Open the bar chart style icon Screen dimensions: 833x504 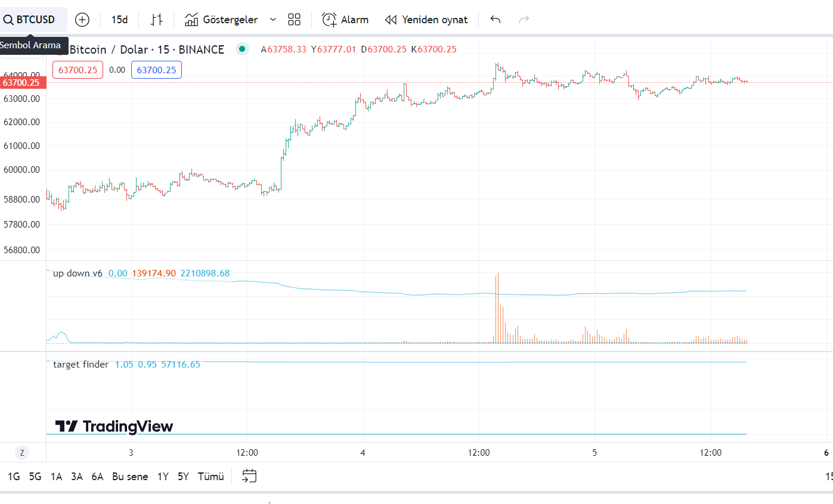tap(156, 20)
